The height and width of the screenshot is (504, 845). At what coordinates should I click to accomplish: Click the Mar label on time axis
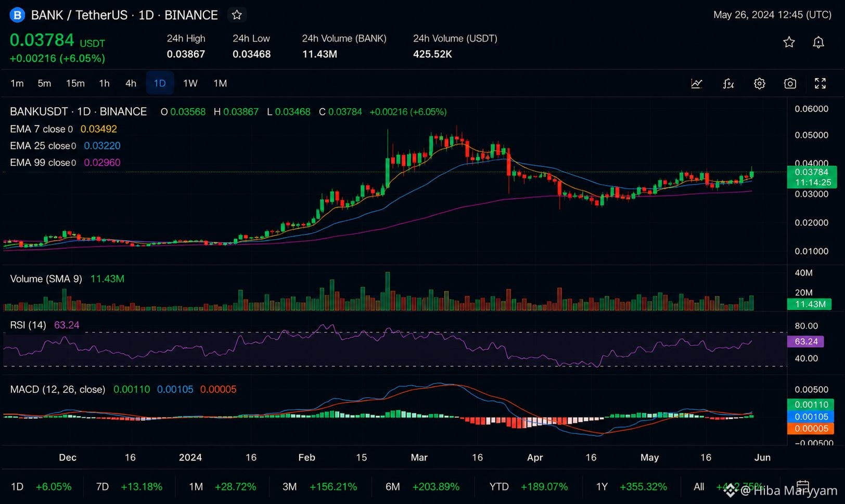[419, 458]
